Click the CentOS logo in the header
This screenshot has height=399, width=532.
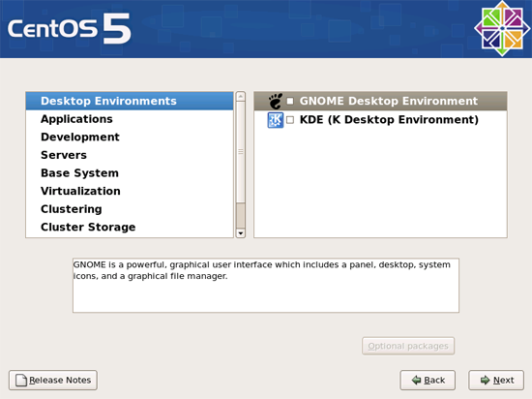tap(502, 28)
